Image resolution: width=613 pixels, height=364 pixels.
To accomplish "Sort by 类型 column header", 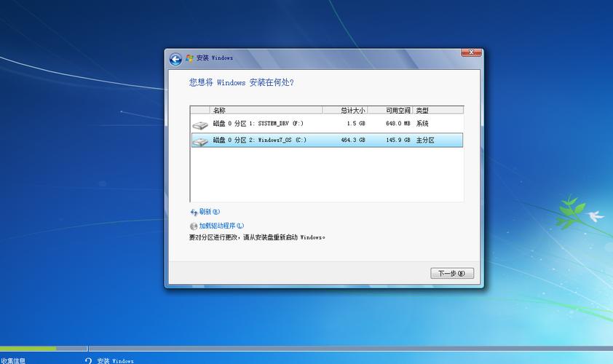I will (x=438, y=110).
